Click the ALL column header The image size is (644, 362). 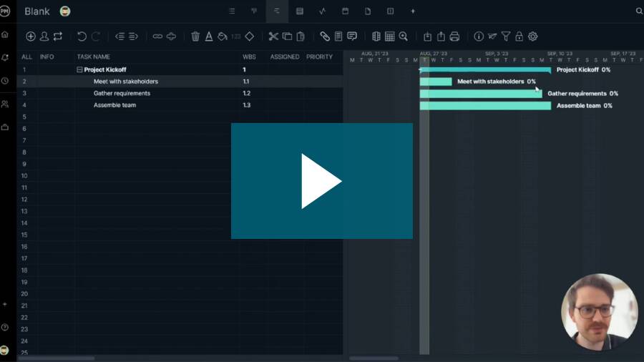coord(26,57)
